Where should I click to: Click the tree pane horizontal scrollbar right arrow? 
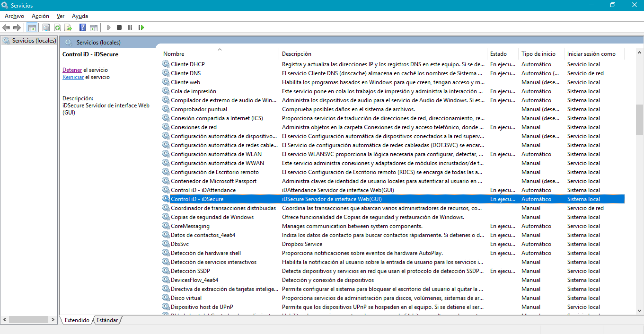(53, 320)
